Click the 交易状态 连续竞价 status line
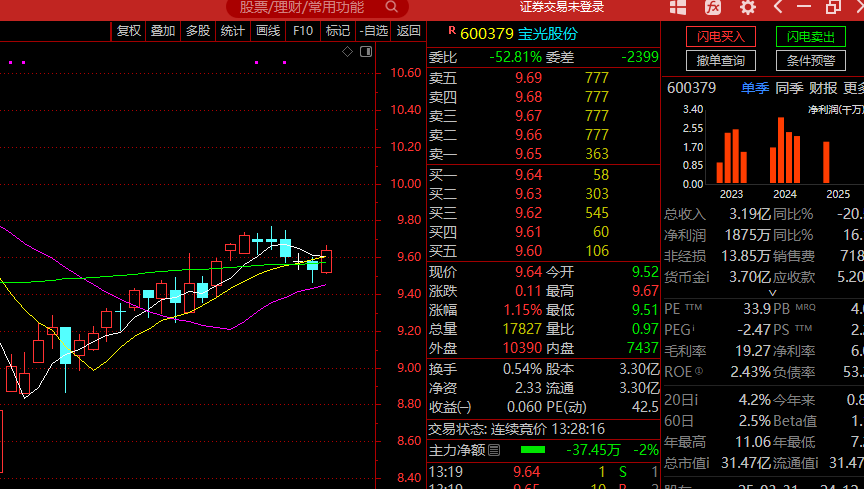This screenshot has height=489, width=864. tap(517, 429)
